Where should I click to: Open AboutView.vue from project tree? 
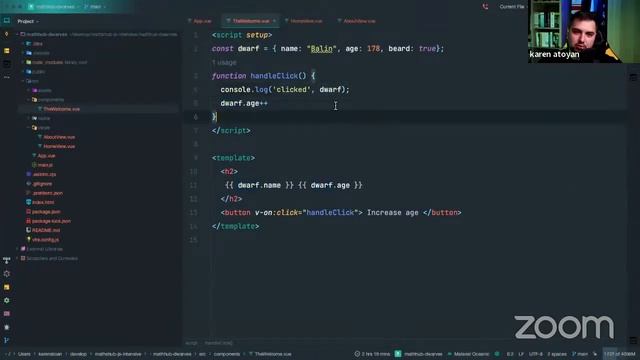(x=59, y=137)
